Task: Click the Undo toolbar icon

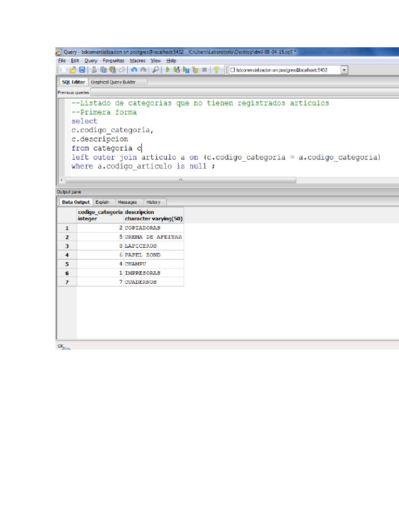Action: [x=134, y=70]
